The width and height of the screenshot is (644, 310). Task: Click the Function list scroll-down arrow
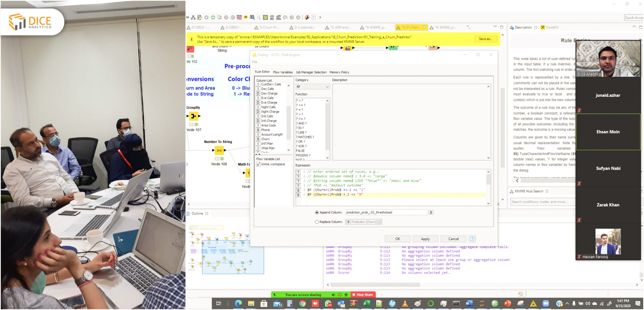click(x=327, y=158)
